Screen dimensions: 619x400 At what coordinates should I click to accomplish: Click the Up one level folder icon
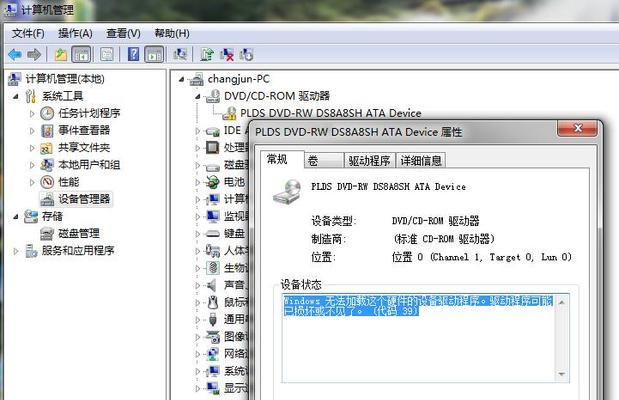[x=60, y=54]
